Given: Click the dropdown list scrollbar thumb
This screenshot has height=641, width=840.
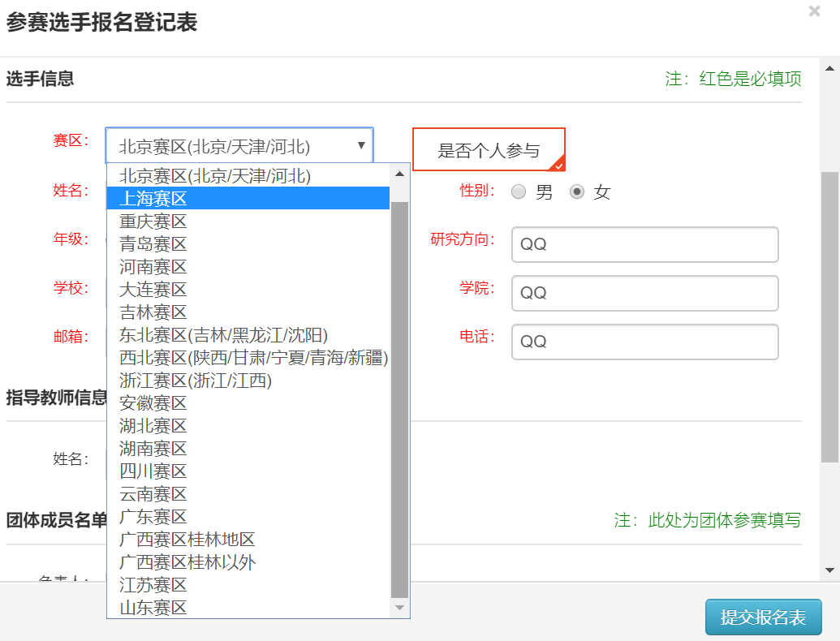Looking at the screenshot, I should point(400,398).
